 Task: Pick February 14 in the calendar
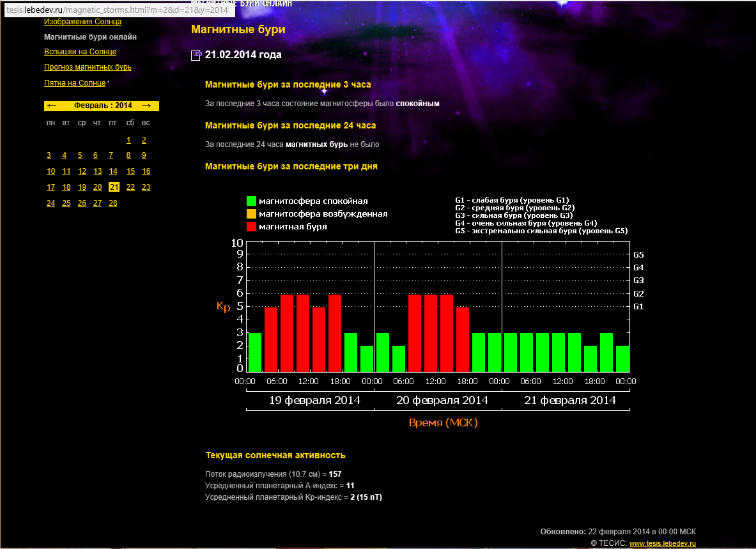point(113,171)
